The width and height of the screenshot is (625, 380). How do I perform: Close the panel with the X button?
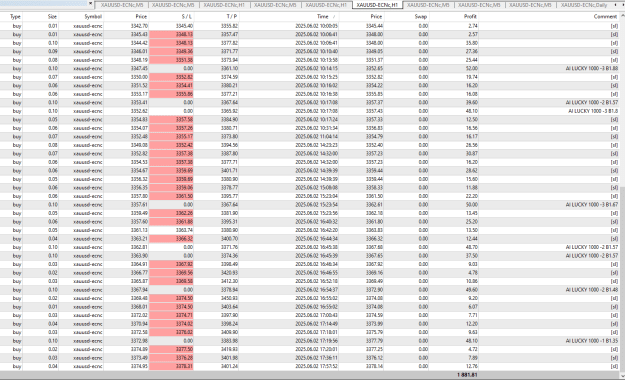coord(90,4)
